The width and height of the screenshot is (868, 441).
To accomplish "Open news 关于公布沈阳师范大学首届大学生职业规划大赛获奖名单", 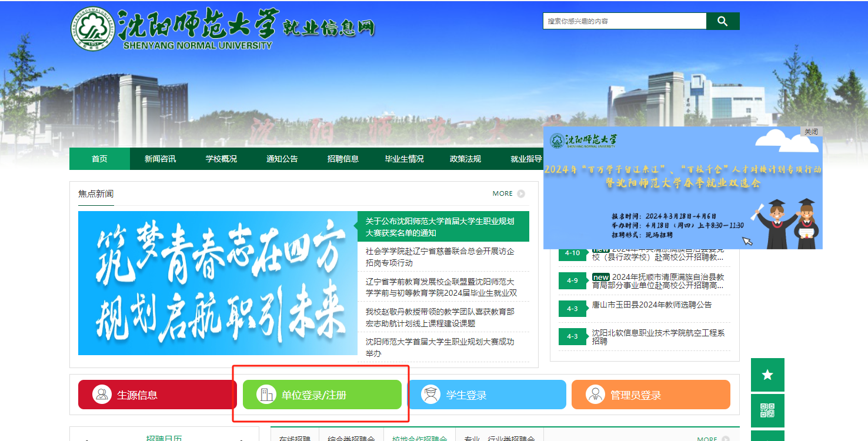I will tap(443, 227).
